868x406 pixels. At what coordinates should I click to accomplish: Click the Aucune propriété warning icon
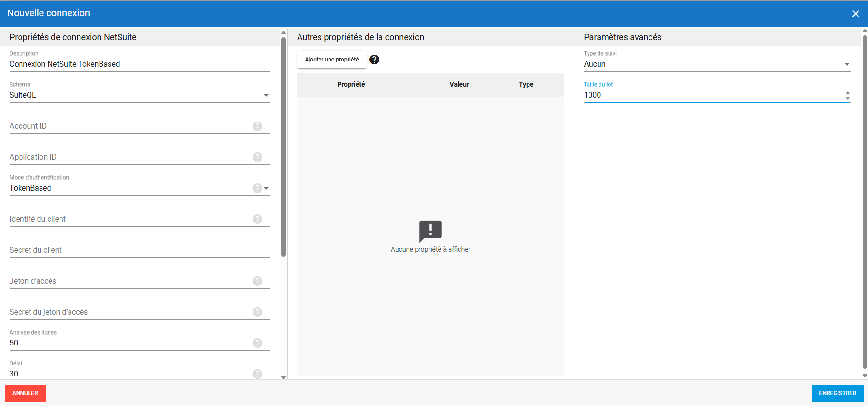click(x=430, y=231)
